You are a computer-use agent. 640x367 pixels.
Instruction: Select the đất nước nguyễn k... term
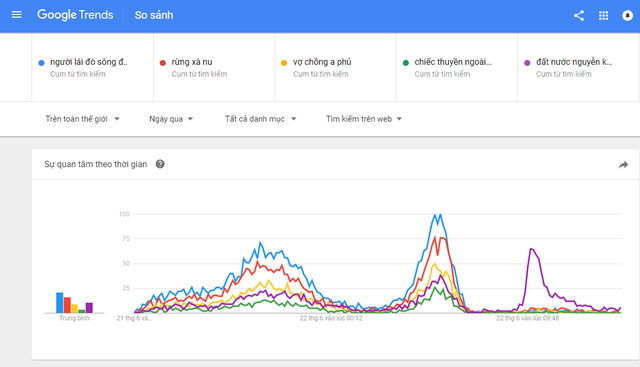574,62
